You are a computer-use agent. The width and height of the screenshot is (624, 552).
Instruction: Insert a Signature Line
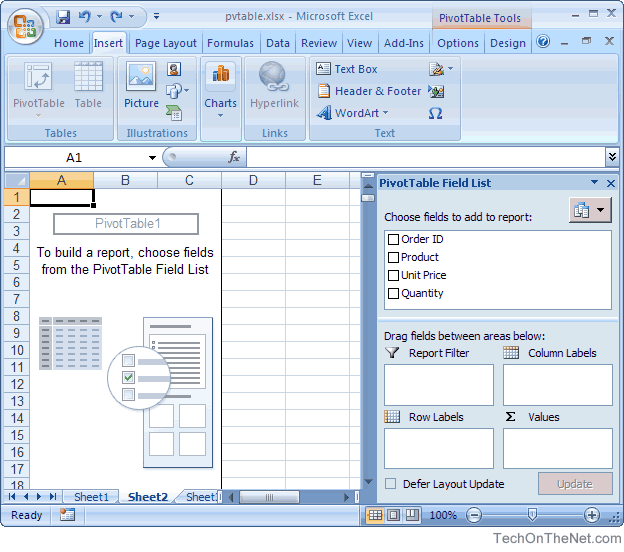pyautogui.click(x=437, y=69)
